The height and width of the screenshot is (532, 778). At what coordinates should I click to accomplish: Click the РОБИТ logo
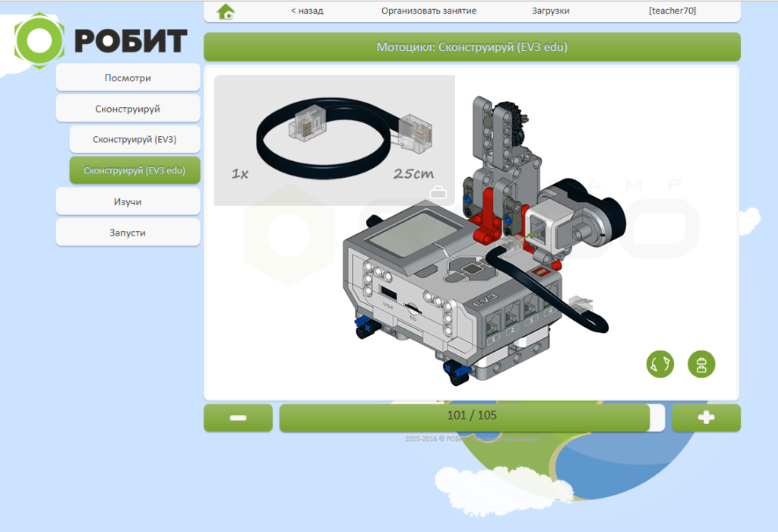pyautogui.click(x=101, y=41)
